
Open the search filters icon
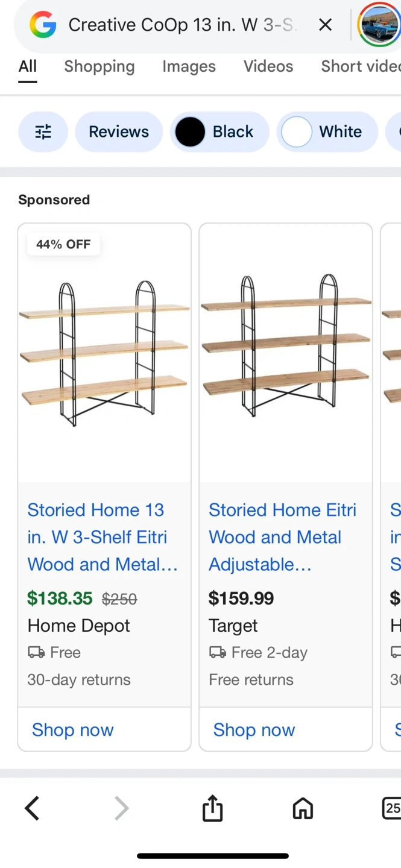(x=43, y=132)
